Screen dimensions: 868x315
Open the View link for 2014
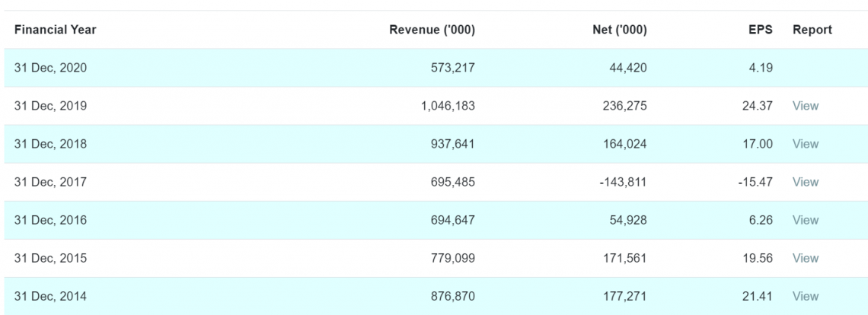(805, 296)
